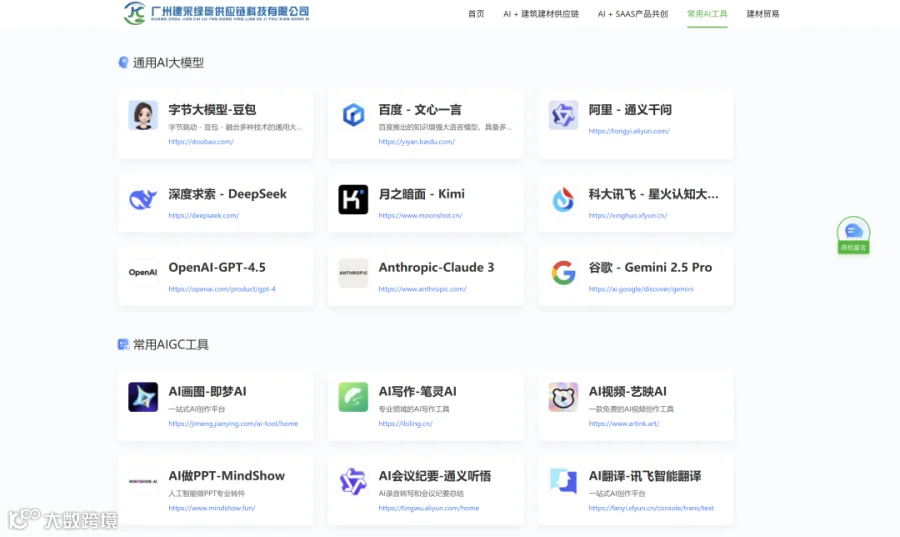Open the https://yiyan.baidu.com/ link
Viewport: 900px width, 537px height.
[x=417, y=142]
